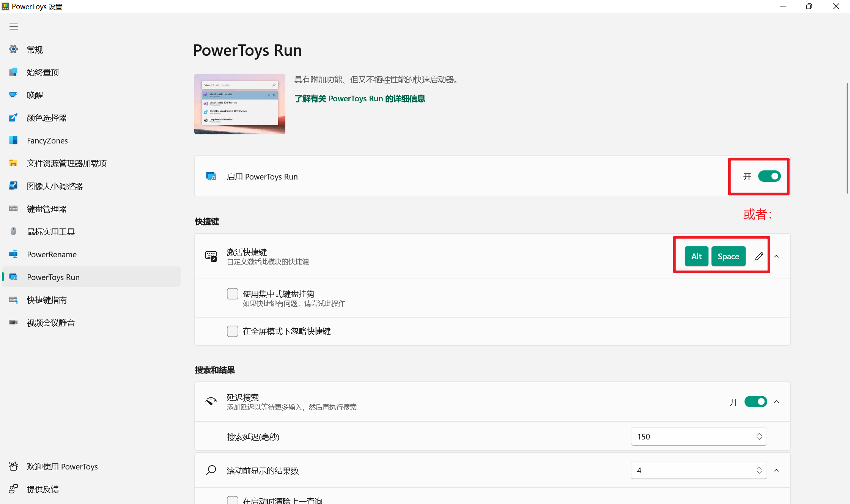This screenshot has height=504, width=850.
Task: Click the FancyZones sidebar icon
Action: [x=13, y=140]
